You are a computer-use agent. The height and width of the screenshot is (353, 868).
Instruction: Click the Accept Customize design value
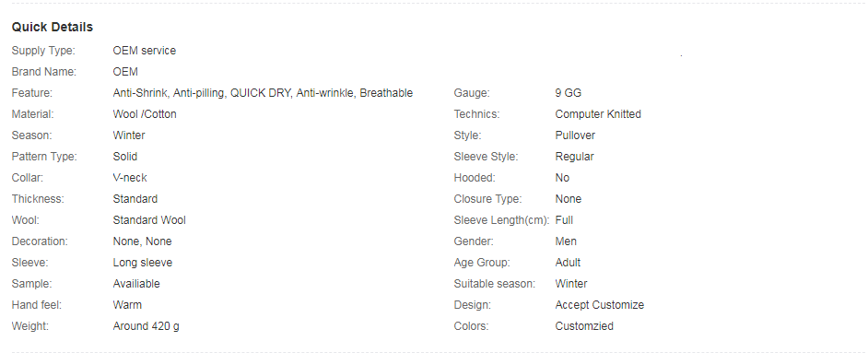click(600, 305)
